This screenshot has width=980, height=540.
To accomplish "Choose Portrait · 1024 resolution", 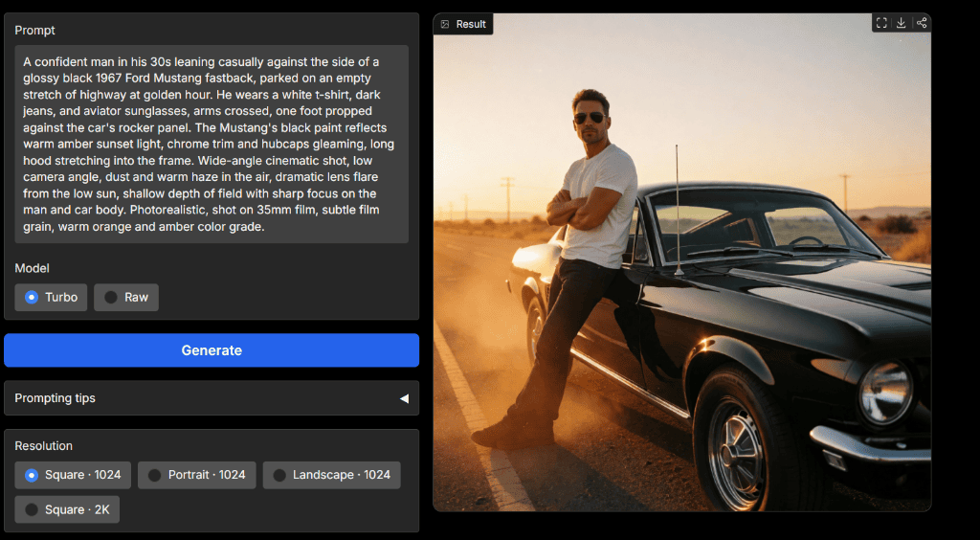I will click(x=197, y=475).
